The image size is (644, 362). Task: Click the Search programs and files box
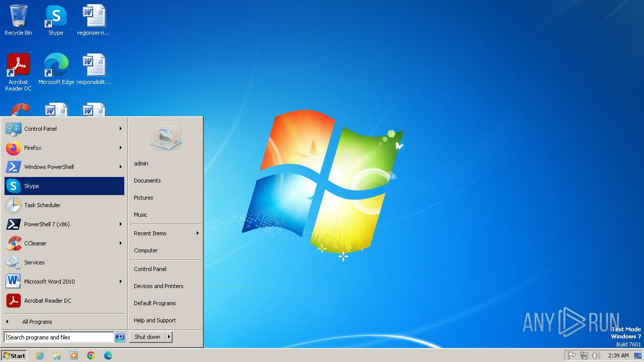[x=59, y=337]
